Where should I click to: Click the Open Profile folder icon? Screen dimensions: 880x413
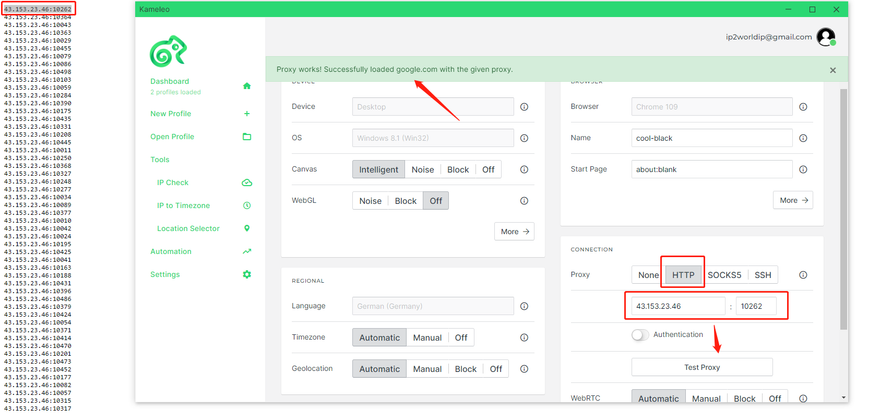coord(247,137)
